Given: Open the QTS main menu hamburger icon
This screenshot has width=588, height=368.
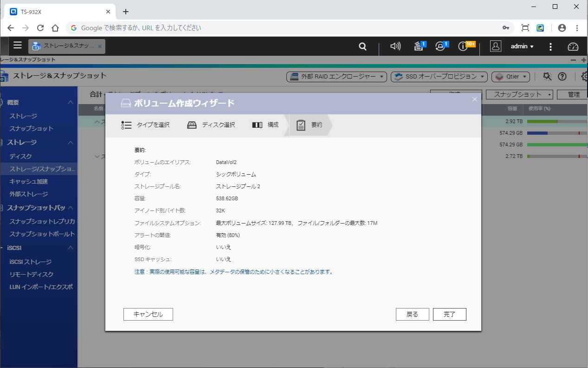Looking at the screenshot, I should pos(18,46).
